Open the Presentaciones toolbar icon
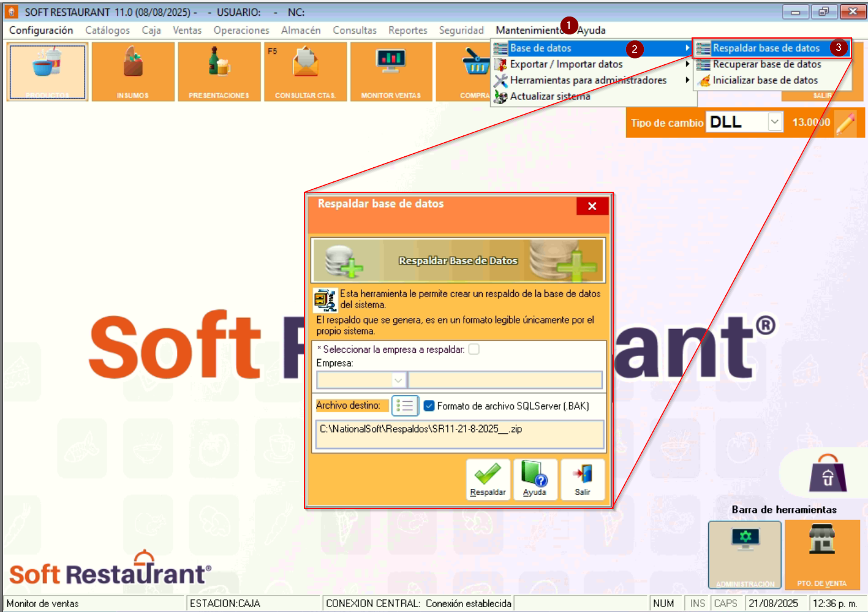Image resolution: width=868 pixels, height=612 pixels. (219, 72)
